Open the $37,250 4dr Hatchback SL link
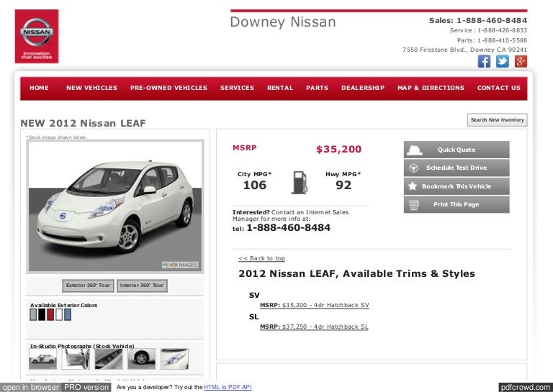This screenshot has width=553, height=392. (314, 327)
